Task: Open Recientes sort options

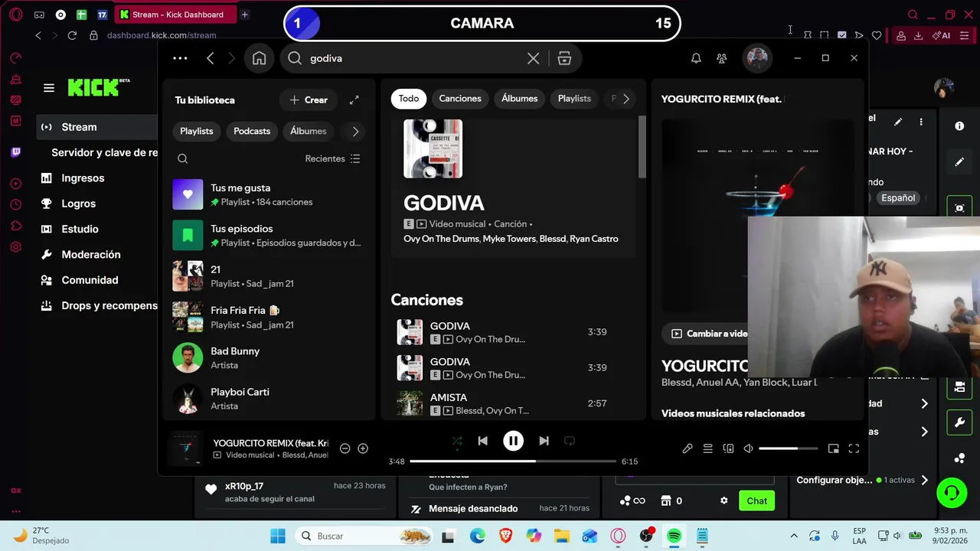Action: (x=332, y=158)
